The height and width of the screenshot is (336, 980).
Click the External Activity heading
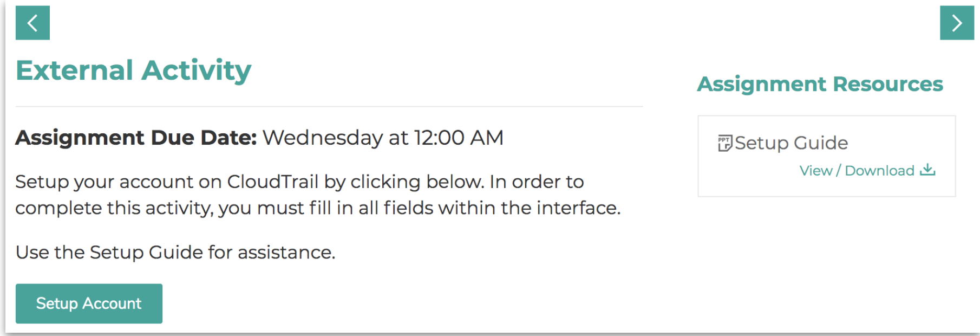pos(134,70)
